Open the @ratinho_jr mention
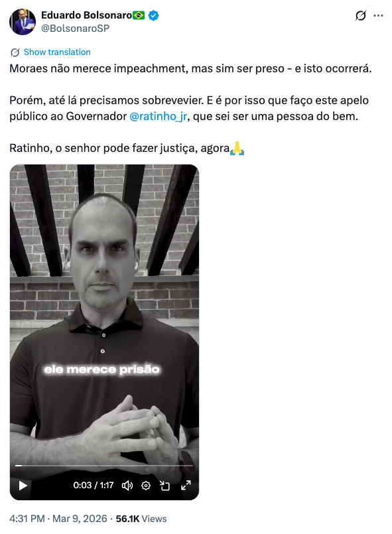The width and height of the screenshot is (392, 534). (159, 116)
